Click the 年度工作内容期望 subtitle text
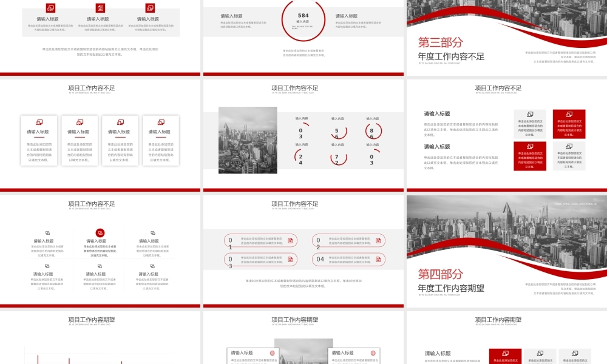The height and width of the screenshot is (364, 607). click(x=451, y=289)
